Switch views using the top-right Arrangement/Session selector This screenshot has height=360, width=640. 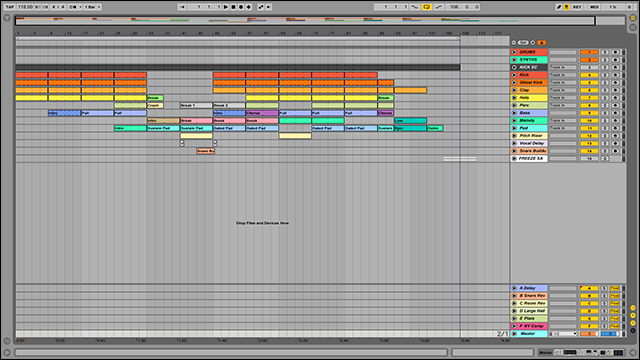pyautogui.click(x=633, y=18)
